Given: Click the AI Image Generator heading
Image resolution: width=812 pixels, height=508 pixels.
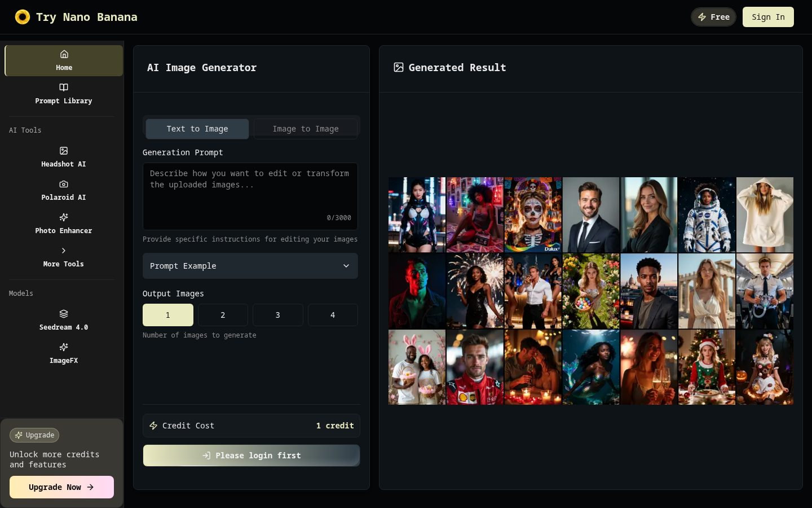Looking at the screenshot, I should 202,68.
